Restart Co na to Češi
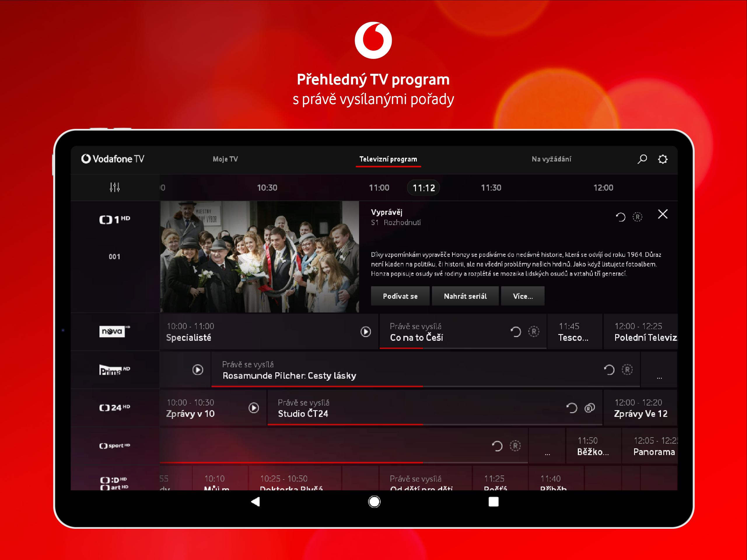Viewport: 747px width, 560px height. (515, 332)
